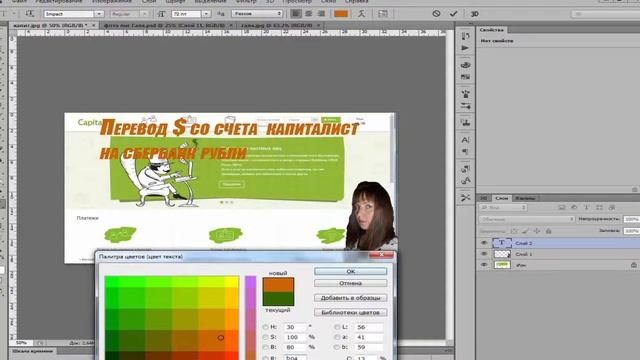Center the text alignment
Viewport: 640px width, 360px height.
(309, 14)
